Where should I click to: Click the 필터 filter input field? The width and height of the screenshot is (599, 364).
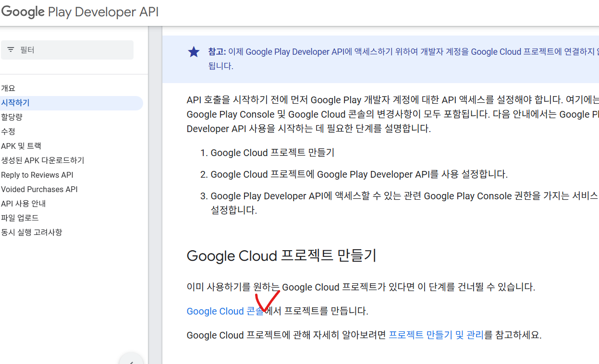[67, 50]
